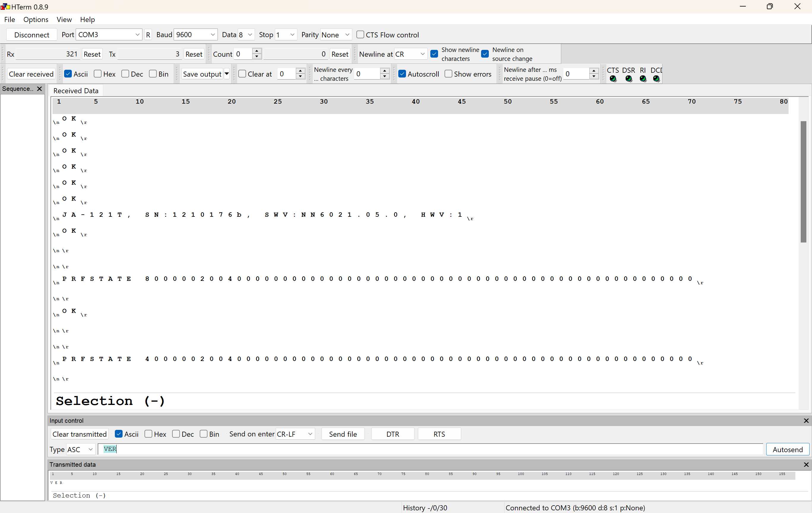Click the DCD status LED indicator
The width and height of the screenshot is (812, 513).
click(x=656, y=79)
